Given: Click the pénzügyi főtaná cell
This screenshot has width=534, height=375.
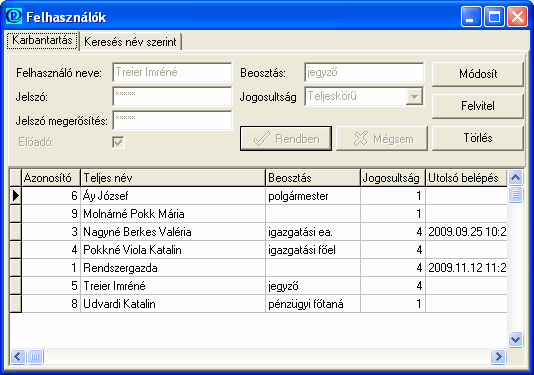Looking at the screenshot, I should coord(313,304).
